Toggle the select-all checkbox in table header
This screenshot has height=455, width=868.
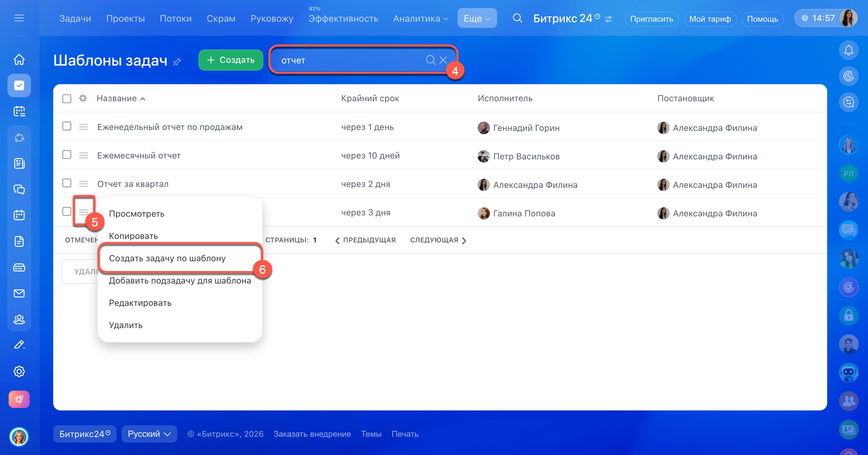(67, 98)
